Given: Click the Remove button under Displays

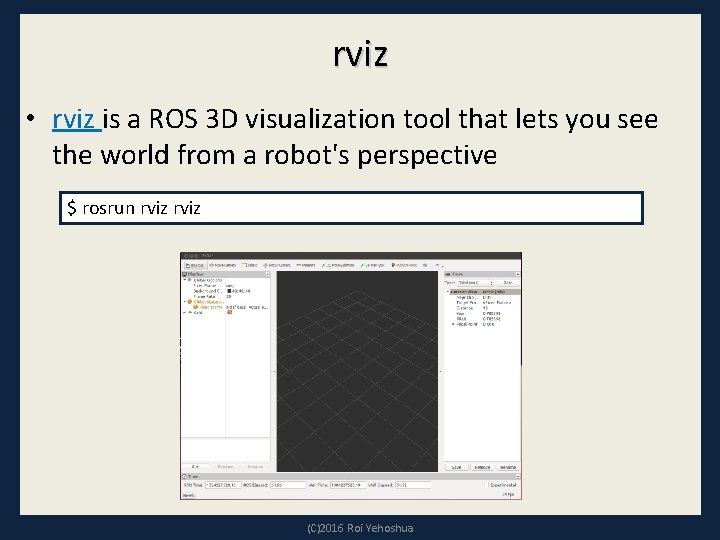Looking at the screenshot, I should [x=225, y=467].
